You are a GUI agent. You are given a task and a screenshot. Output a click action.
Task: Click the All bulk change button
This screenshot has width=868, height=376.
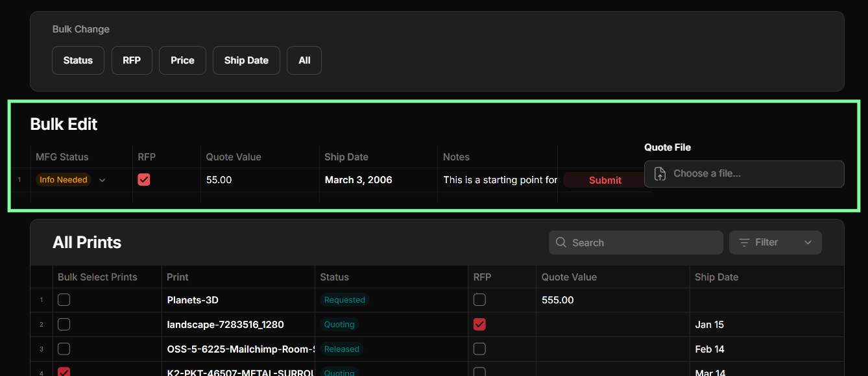pyautogui.click(x=304, y=60)
